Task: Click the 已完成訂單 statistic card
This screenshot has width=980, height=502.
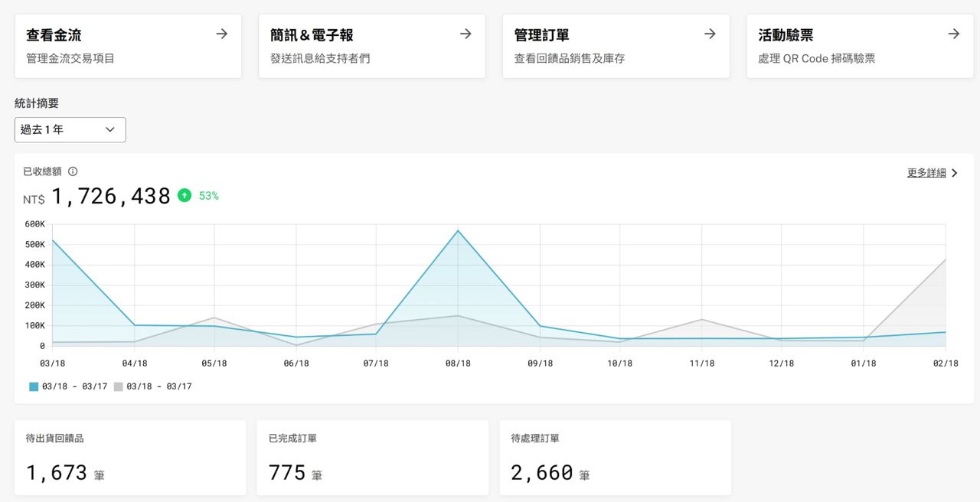Action: [x=372, y=458]
